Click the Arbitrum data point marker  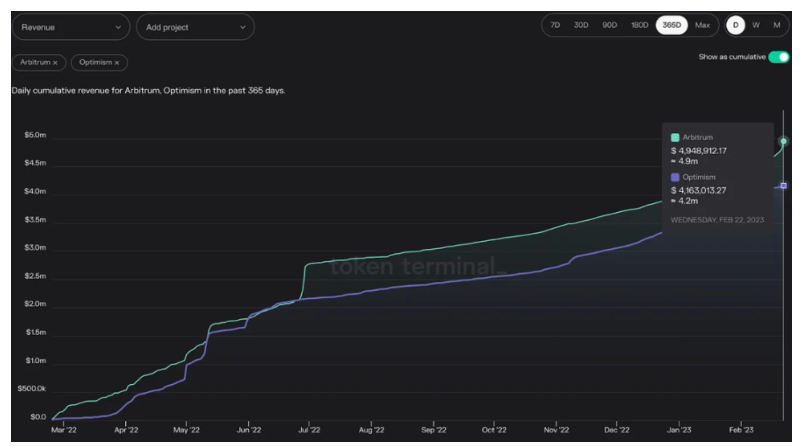[x=784, y=141]
